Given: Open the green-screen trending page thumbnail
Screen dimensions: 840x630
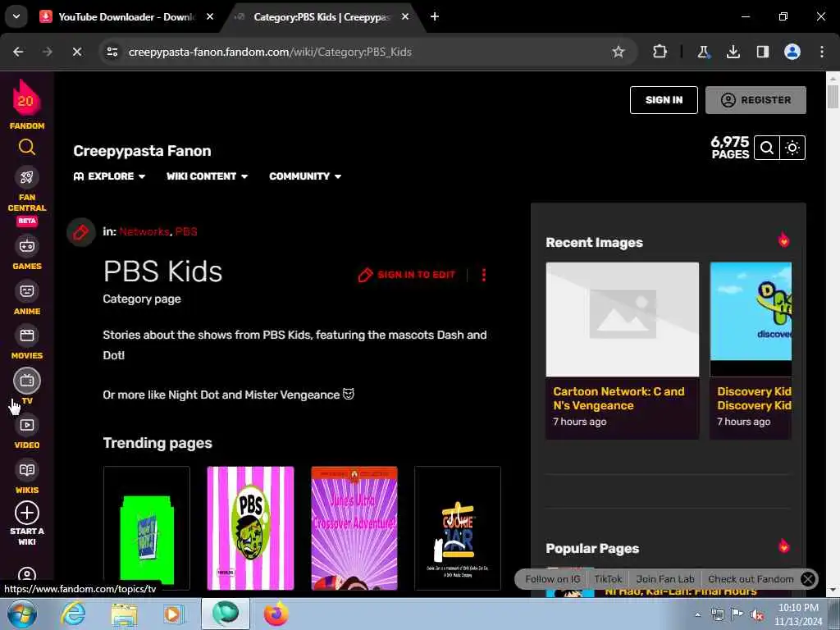Looking at the screenshot, I should 146,527.
